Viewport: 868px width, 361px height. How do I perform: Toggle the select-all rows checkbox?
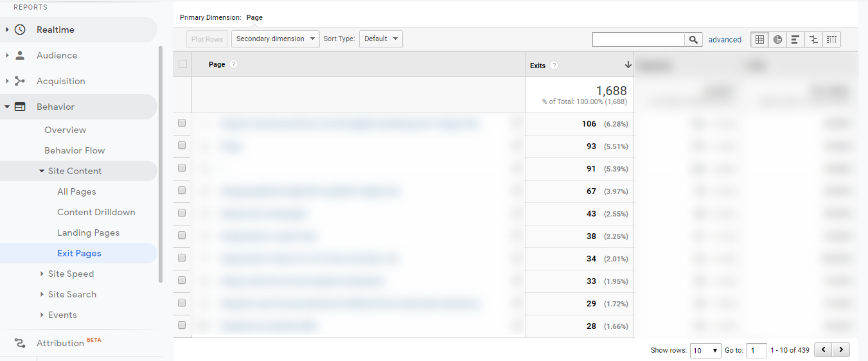(x=182, y=64)
